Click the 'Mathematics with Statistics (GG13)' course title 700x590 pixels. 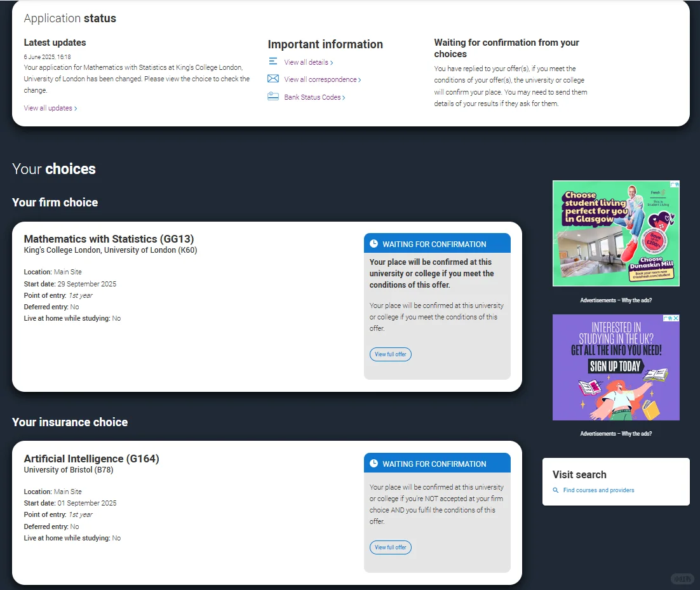pyautogui.click(x=109, y=239)
